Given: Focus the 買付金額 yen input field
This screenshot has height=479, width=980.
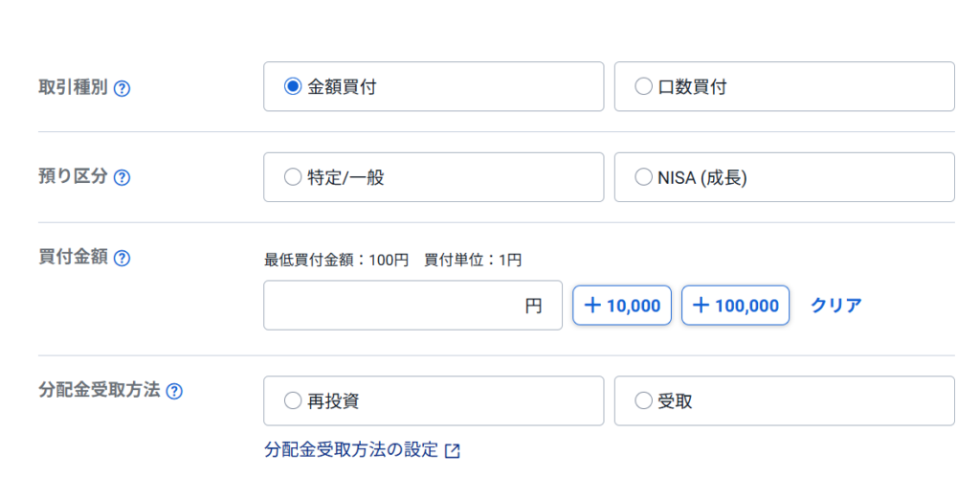Looking at the screenshot, I should tap(402, 306).
